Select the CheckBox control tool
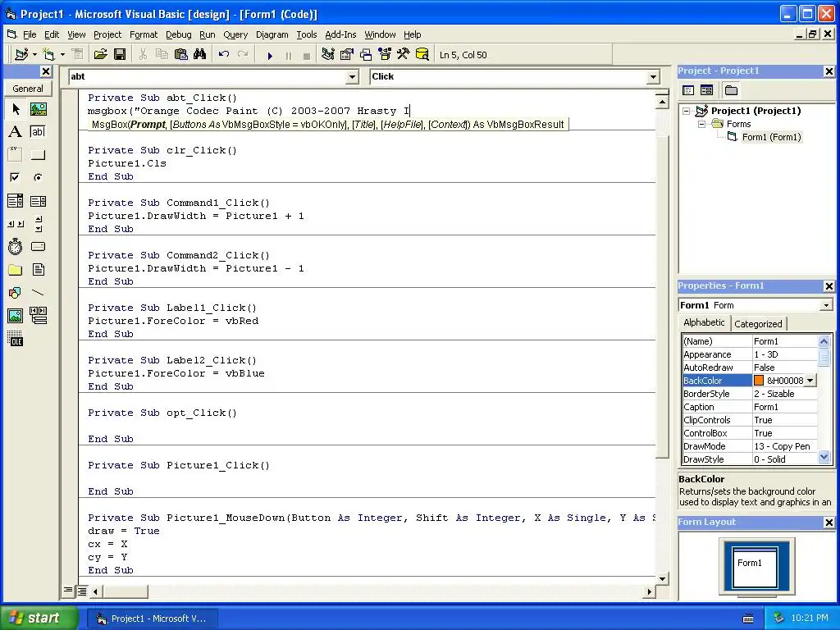The height and width of the screenshot is (630, 840). 16,177
